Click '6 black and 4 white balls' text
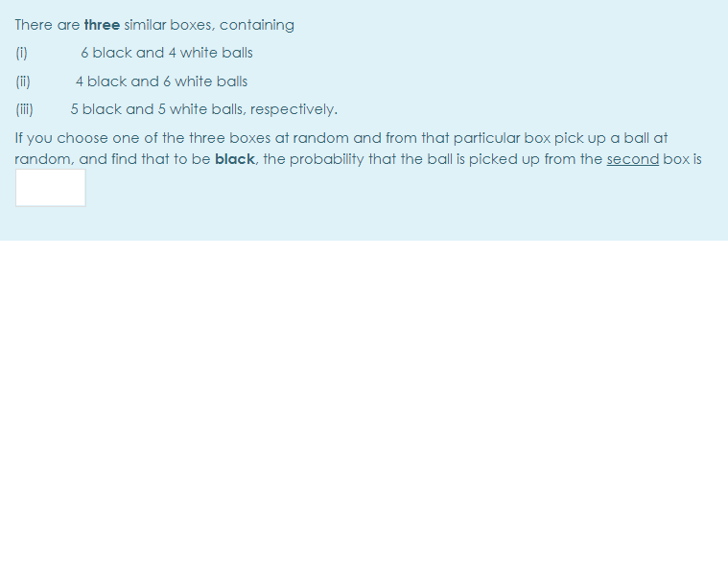 click(x=167, y=53)
